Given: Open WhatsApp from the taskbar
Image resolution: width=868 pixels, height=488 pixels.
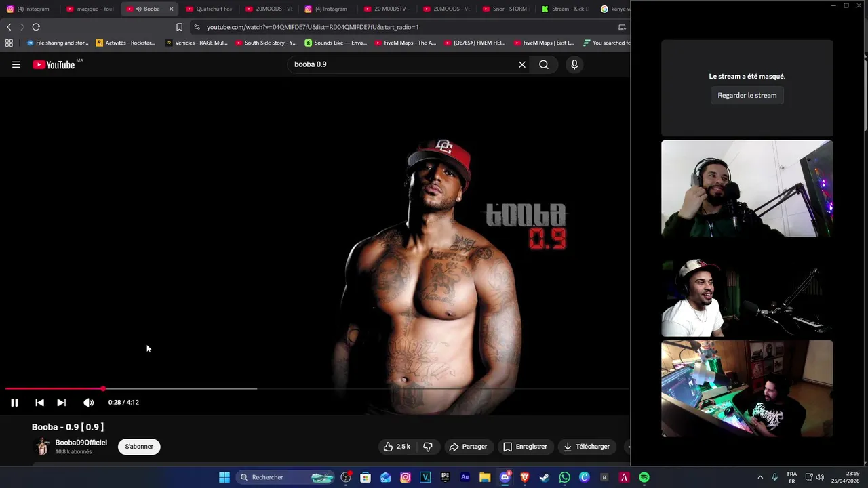Looking at the screenshot, I should click(564, 477).
